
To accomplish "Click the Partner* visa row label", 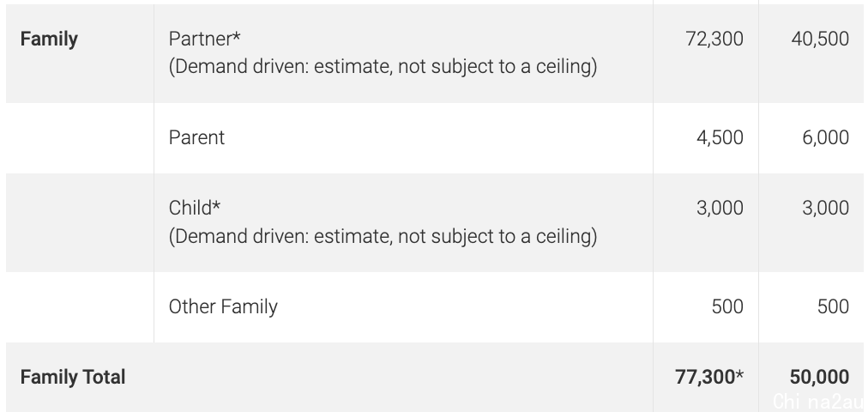I will coord(205,39).
